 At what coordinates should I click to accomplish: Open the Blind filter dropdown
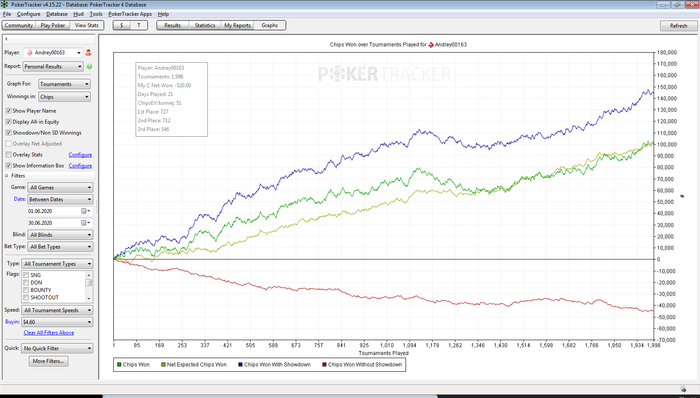(60, 235)
